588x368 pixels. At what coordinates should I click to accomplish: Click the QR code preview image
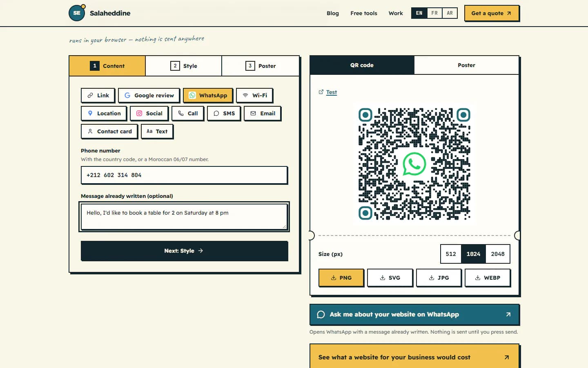coord(414,164)
